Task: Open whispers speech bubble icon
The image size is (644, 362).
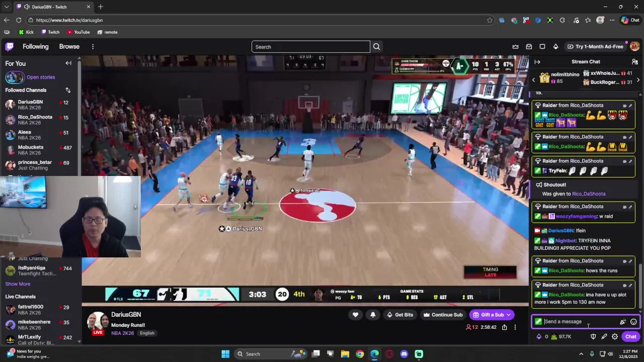Action: (x=542, y=47)
